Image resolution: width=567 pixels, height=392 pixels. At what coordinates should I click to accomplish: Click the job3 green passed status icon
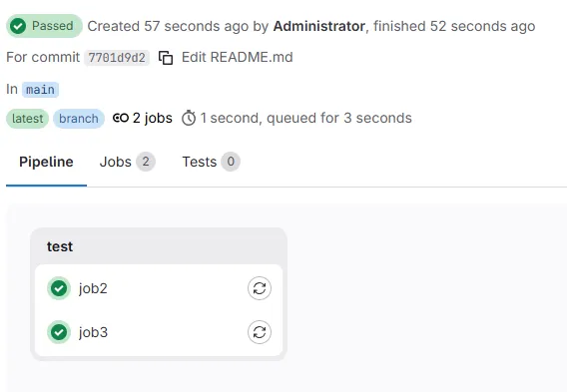[59, 332]
